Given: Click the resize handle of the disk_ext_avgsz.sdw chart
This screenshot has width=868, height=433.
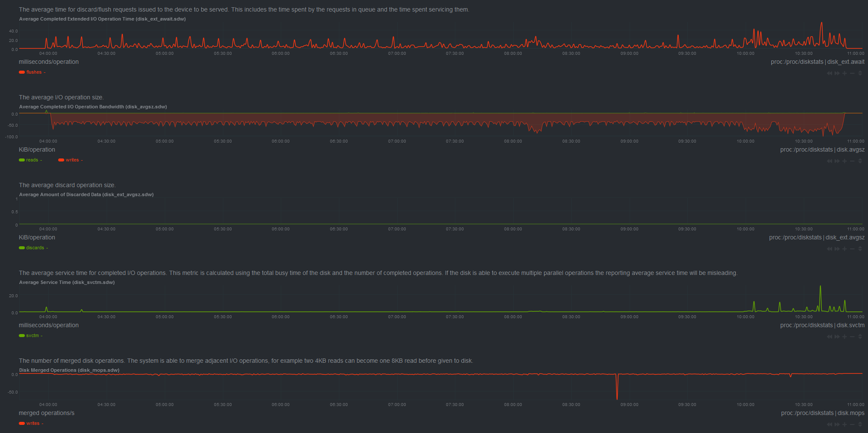Looking at the screenshot, I should 860,249.
